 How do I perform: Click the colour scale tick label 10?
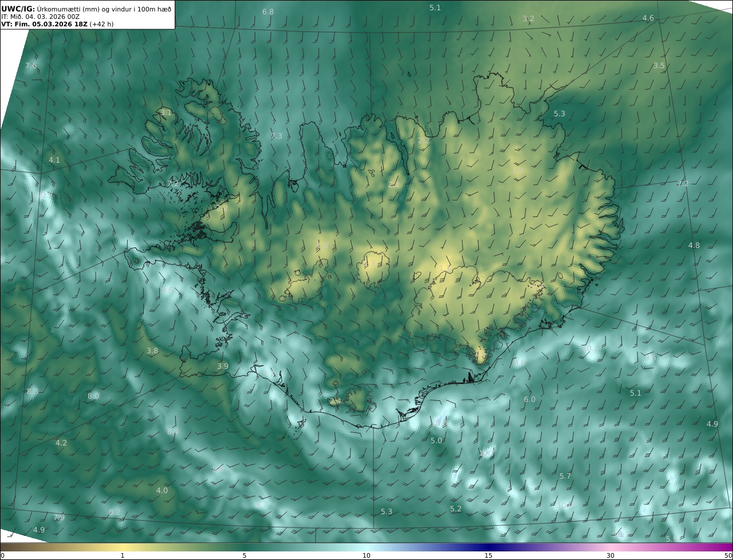[x=366, y=555]
